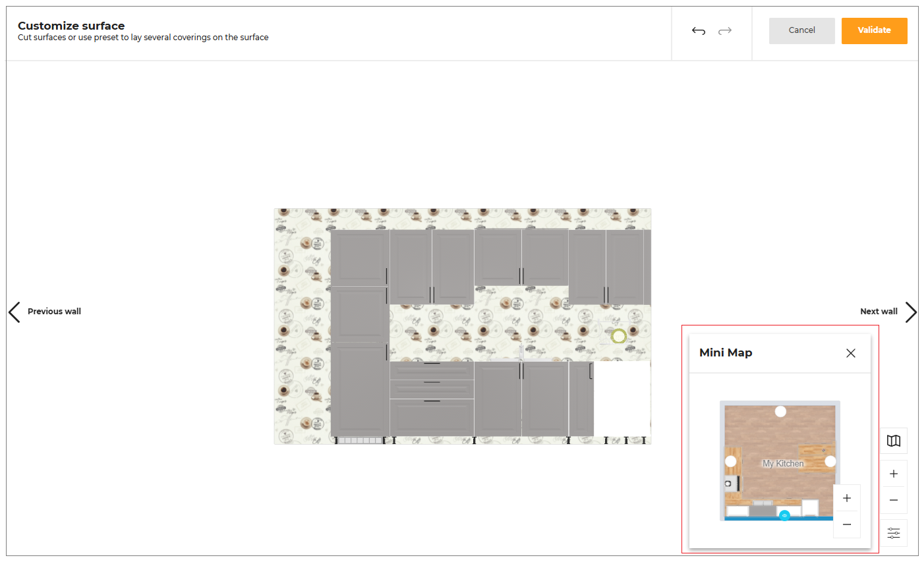Toggle the mini map with the map icon

click(x=894, y=441)
